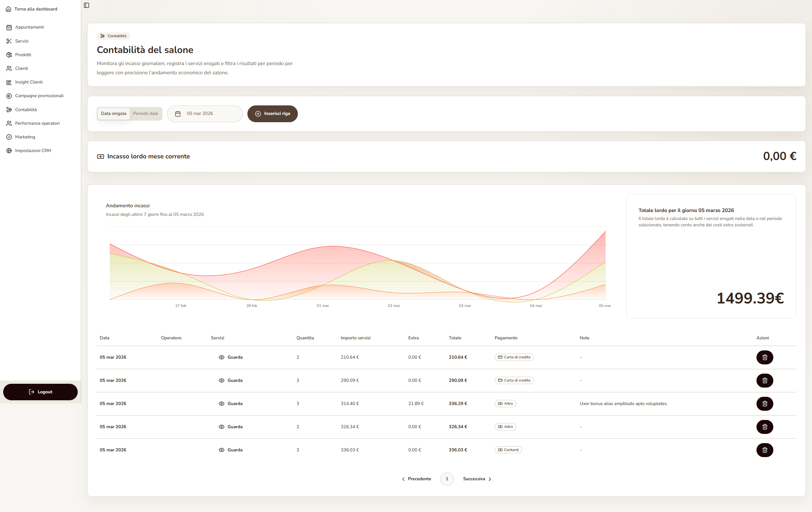Delete the 336.03 € row
812x512 pixels.
[x=764, y=450]
